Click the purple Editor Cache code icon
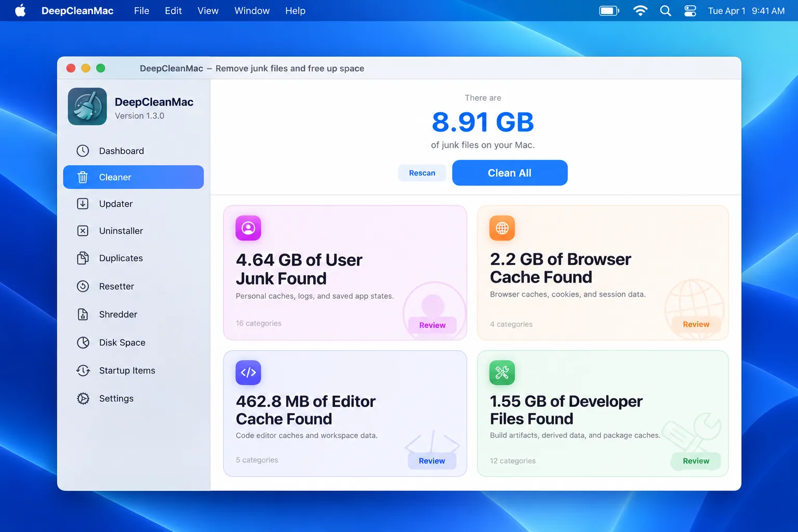This screenshot has height=532, width=798. coord(248,373)
